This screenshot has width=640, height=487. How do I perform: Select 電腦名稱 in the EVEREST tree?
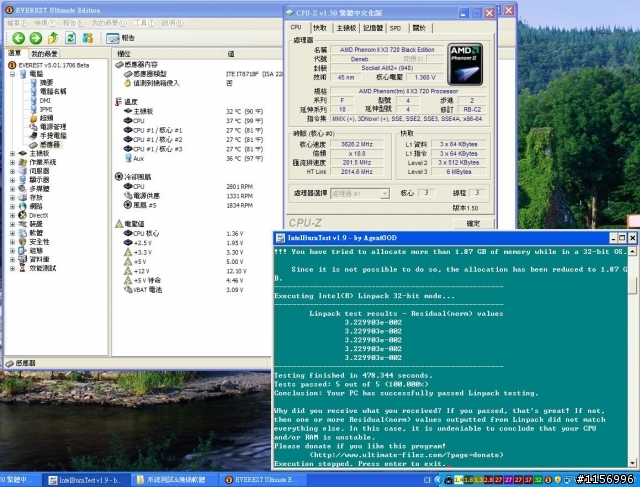[53, 91]
